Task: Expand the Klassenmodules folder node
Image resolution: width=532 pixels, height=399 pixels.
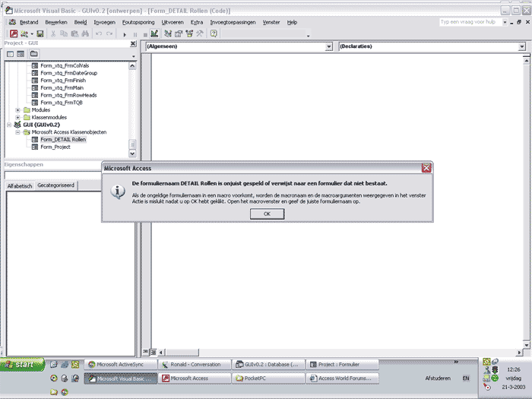Action: [x=17, y=117]
